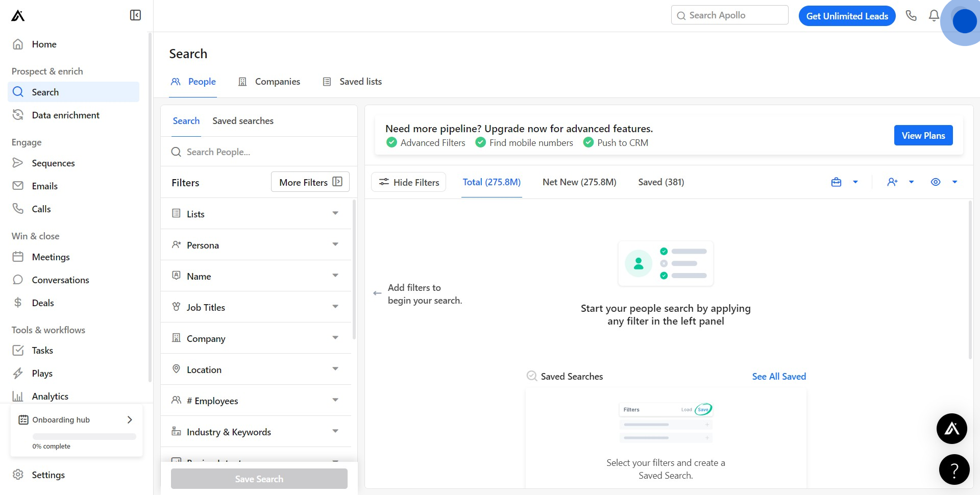Click the briefcase icon in results toolbar

tap(836, 182)
